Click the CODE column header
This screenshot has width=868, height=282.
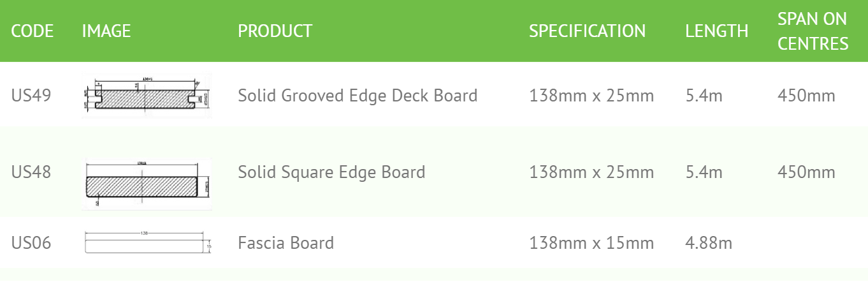point(33,31)
